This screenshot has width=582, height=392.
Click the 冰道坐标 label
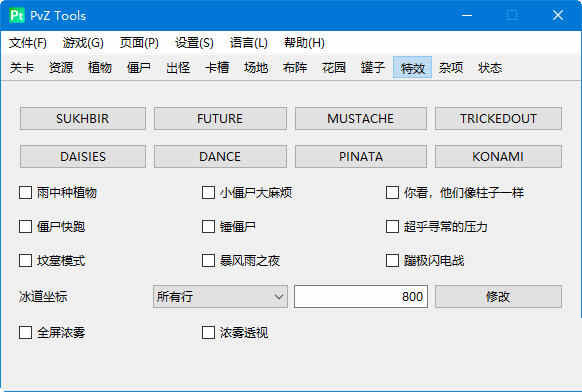[43, 297]
